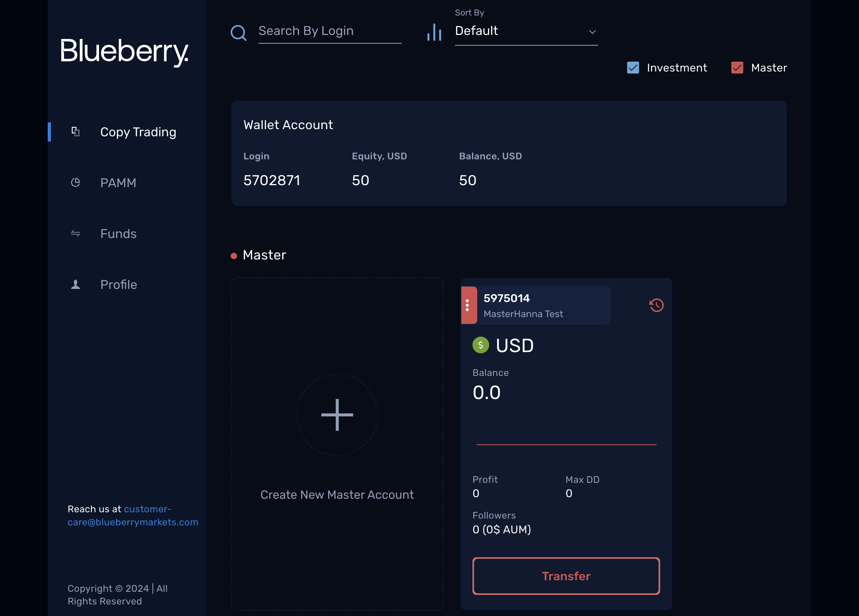Click the Master section heading
Screen dimensions: 859x616
coord(264,255)
